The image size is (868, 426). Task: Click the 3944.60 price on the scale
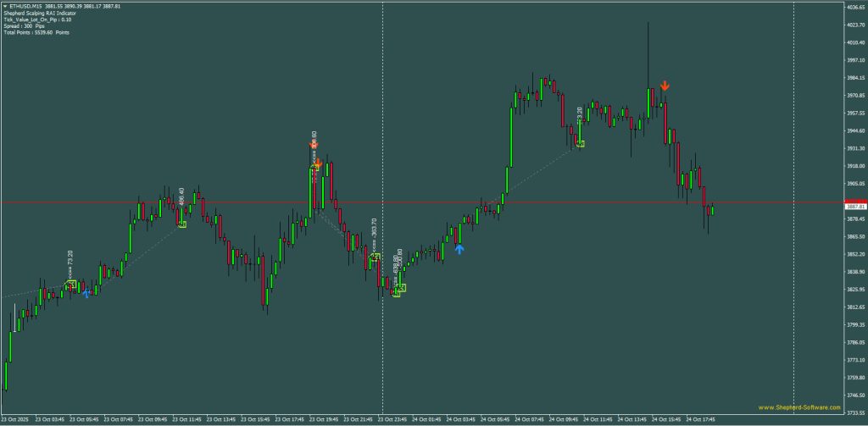pyautogui.click(x=855, y=131)
